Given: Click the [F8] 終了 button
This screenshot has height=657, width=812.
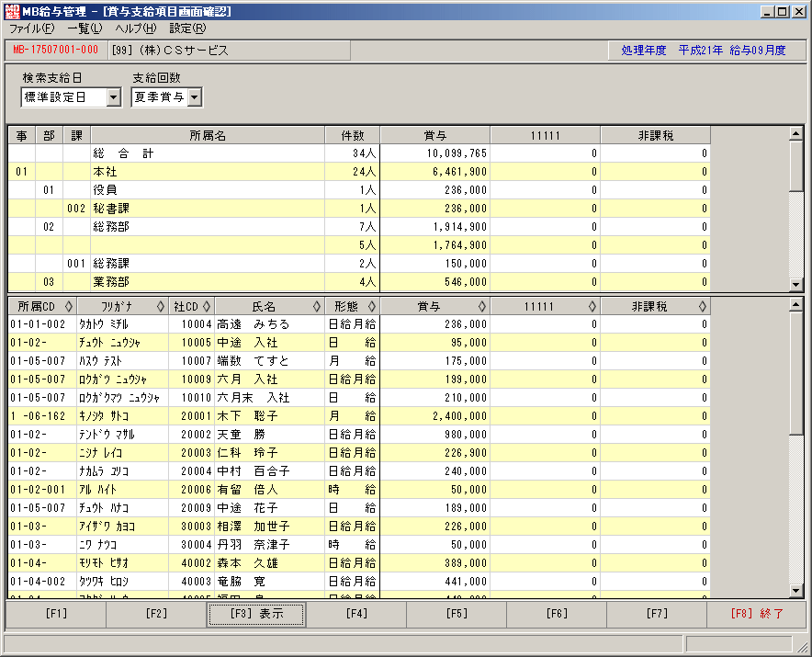Looking at the screenshot, I should pyautogui.click(x=757, y=614).
